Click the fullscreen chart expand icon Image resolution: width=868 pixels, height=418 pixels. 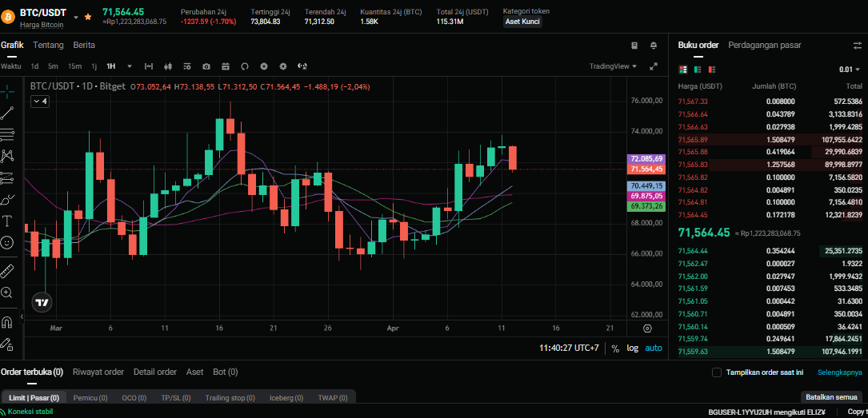pyautogui.click(x=653, y=66)
